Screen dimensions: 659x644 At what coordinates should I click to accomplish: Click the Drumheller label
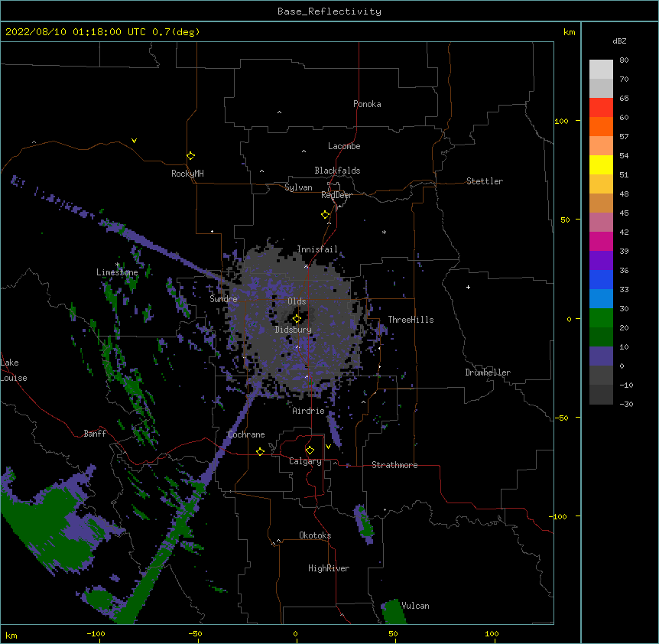pyautogui.click(x=488, y=372)
